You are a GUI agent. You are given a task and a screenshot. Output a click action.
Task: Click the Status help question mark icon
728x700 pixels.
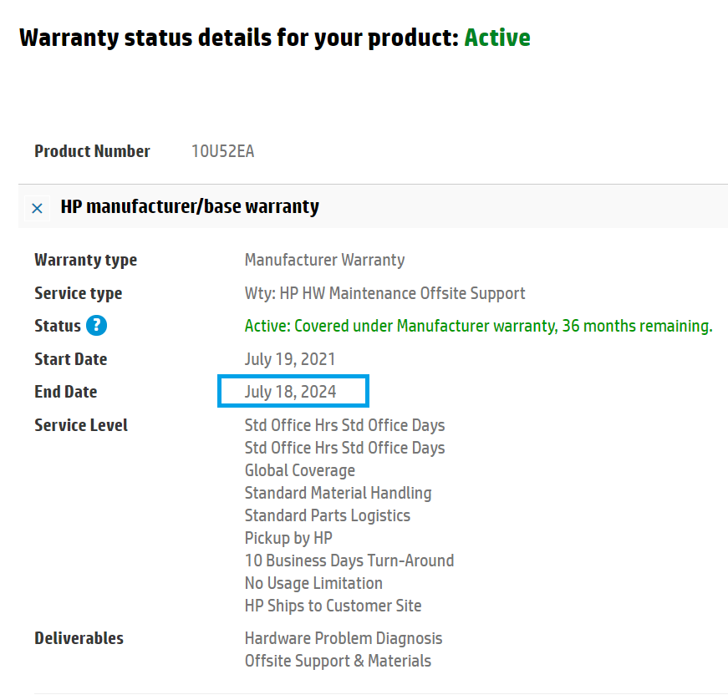click(x=97, y=326)
